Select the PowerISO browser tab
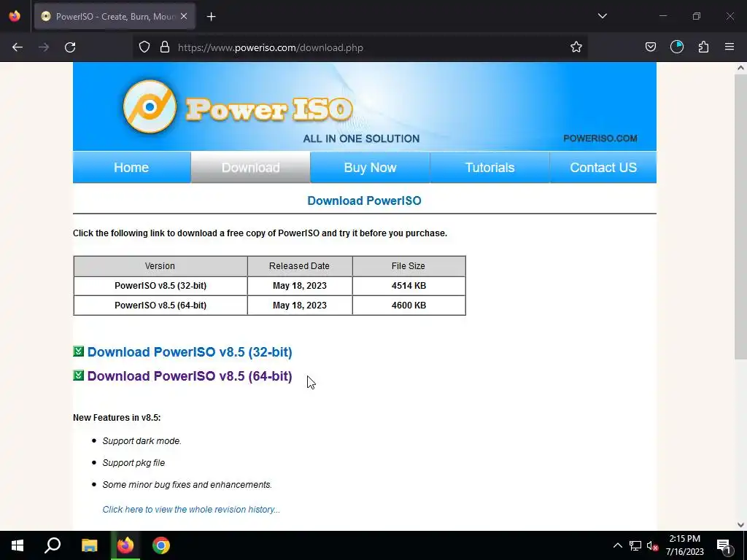The image size is (747, 560). pos(115,17)
